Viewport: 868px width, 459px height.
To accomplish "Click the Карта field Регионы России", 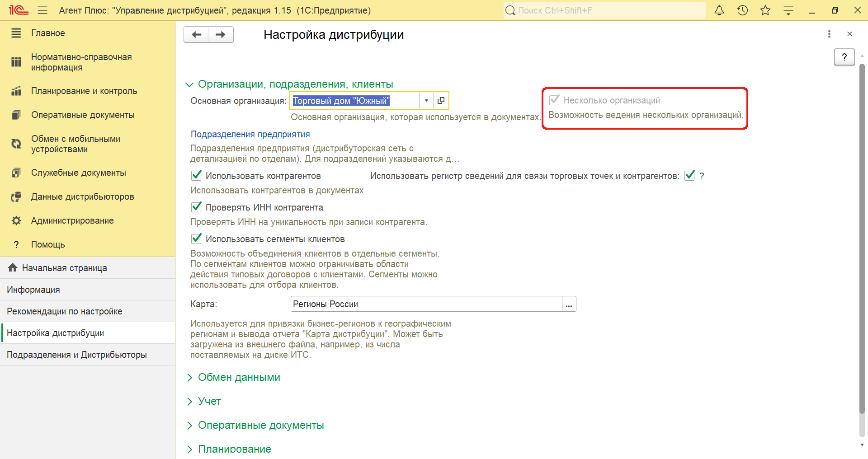I will (x=426, y=304).
